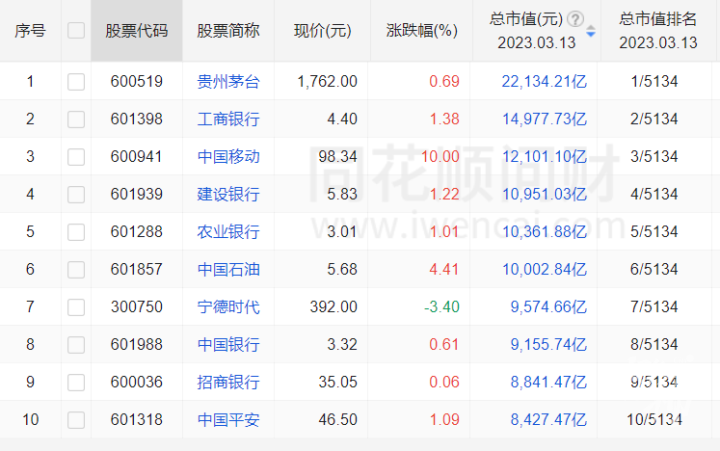Viewport: 720px width, 451px height.
Task: Open the 中国石油 stock link
Action: (228, 270)
